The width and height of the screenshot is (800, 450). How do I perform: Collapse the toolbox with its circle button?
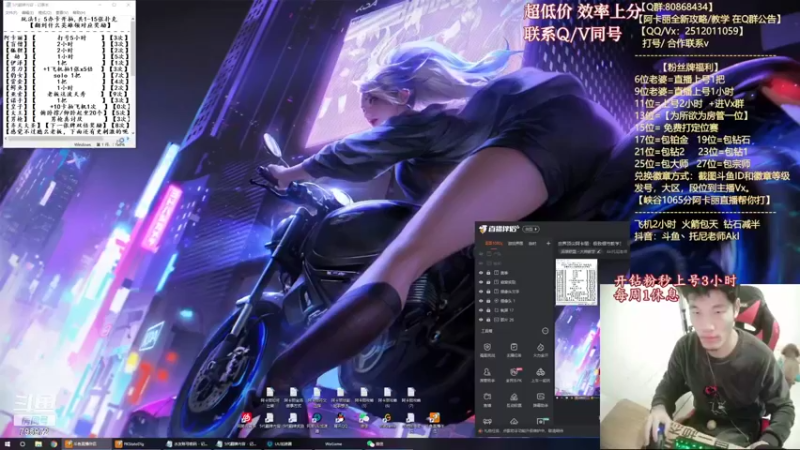(545, 331)
